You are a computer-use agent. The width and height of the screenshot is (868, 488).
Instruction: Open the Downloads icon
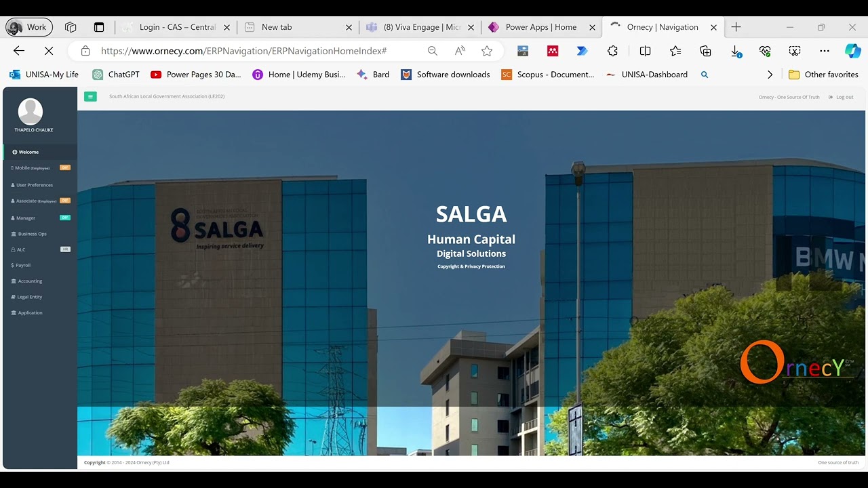[x=735, y=52]
